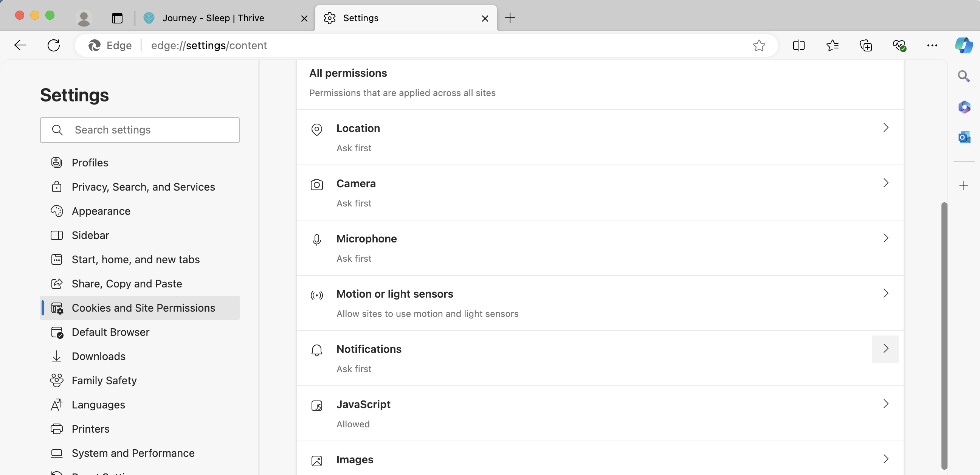Click the Images permission icon
This screenshot has width=980, height=475.
[x=316, y=461]
